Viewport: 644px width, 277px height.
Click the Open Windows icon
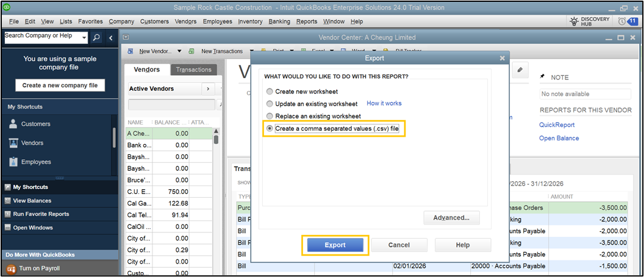(8, 228)
